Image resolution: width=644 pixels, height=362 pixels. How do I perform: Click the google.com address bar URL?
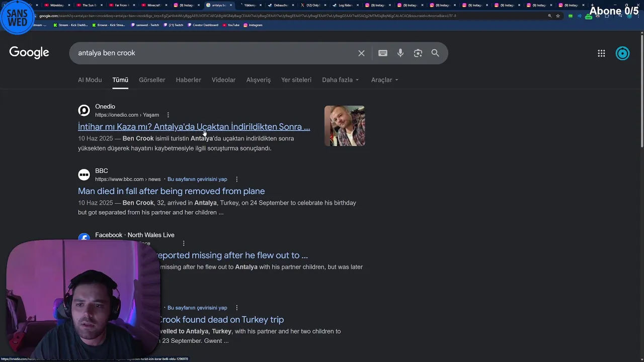click(247, 16)
